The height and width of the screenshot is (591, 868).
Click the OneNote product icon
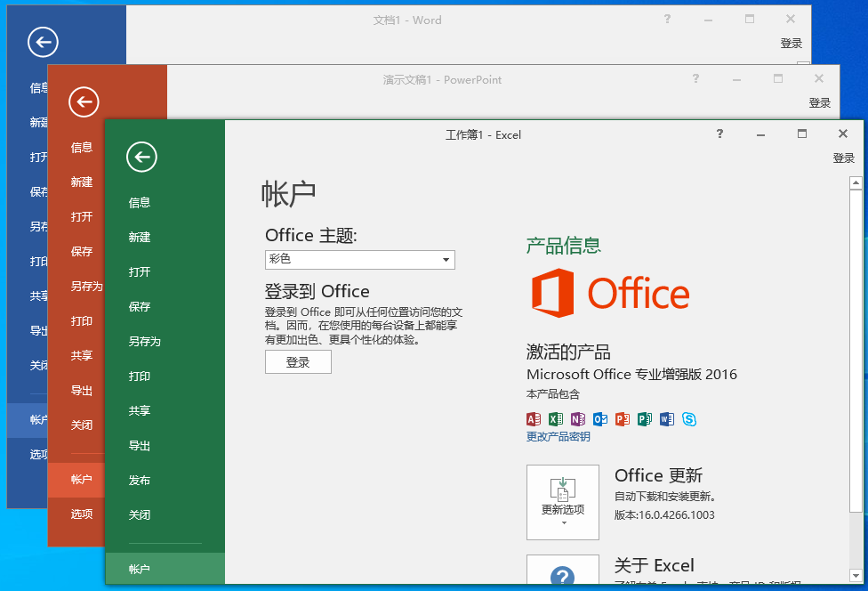(578, 419)
